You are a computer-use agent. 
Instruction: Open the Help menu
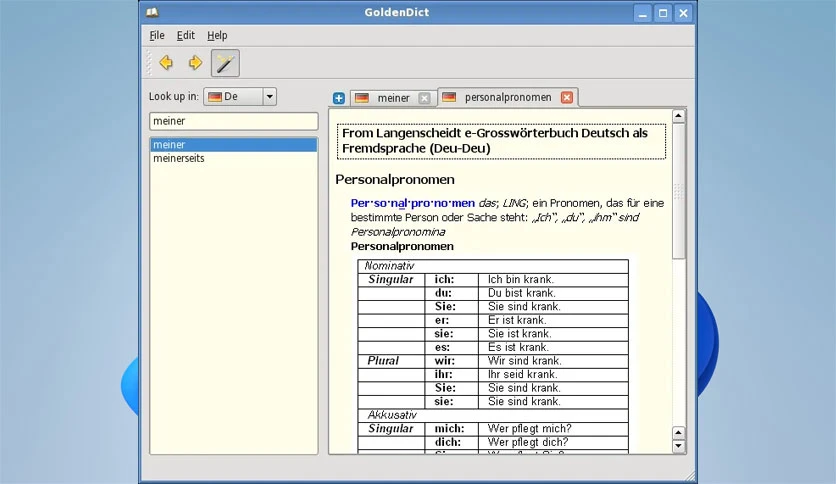coord(217,35)
